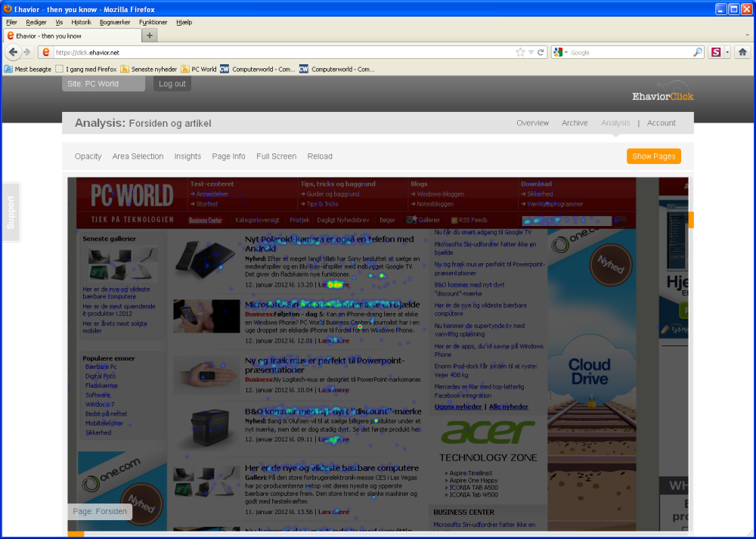Open a new tab with plus button
Screen dimensions: 756x539
click(150, 36)
